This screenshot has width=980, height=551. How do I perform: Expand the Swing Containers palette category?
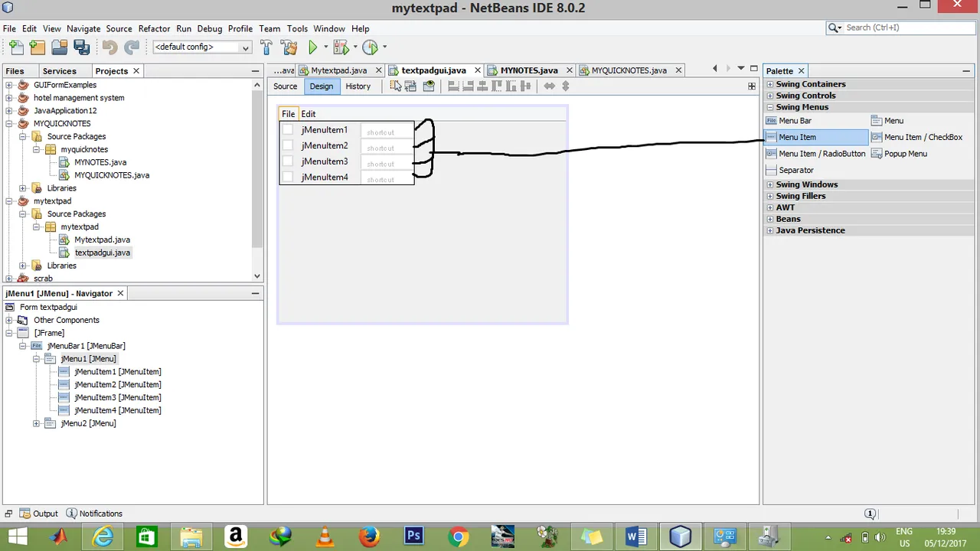point(770,84)
